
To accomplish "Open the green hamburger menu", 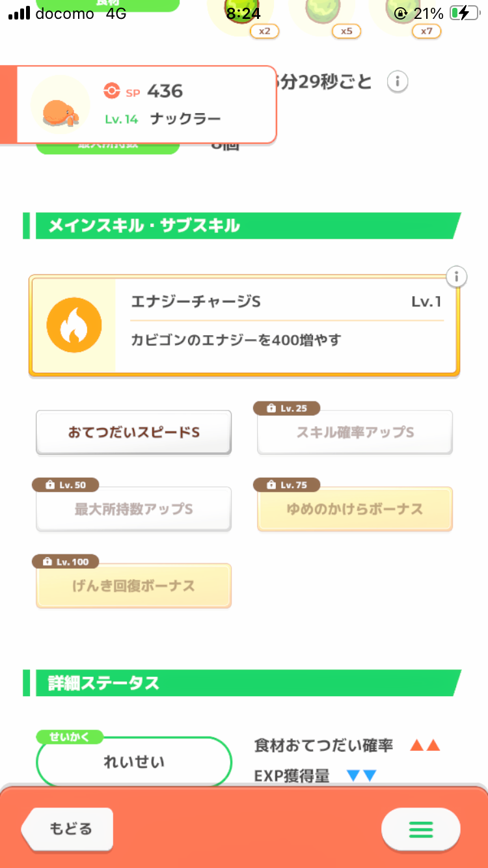I will coord(420,829).
